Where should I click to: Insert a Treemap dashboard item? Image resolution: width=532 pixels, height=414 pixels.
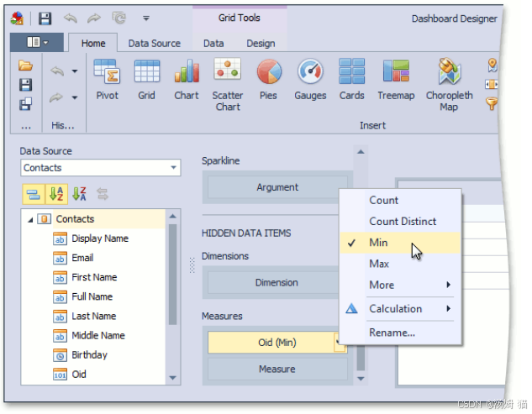point(396,80)
